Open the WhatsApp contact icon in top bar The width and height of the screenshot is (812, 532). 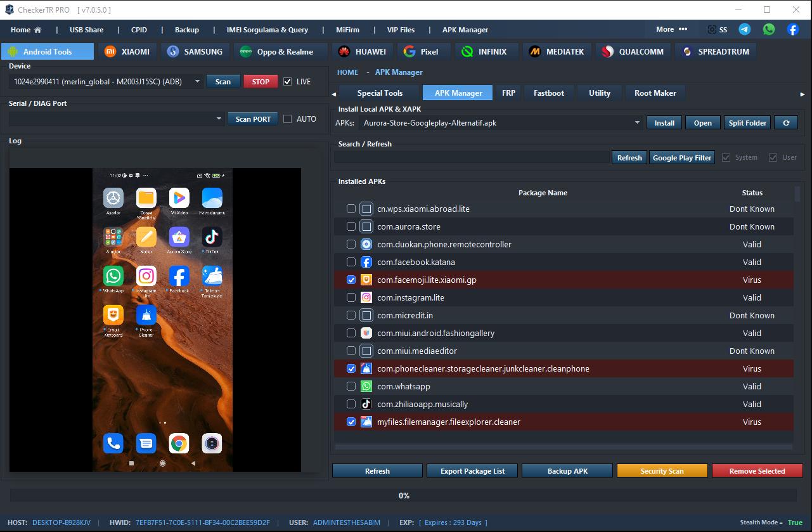coord(769,30)
